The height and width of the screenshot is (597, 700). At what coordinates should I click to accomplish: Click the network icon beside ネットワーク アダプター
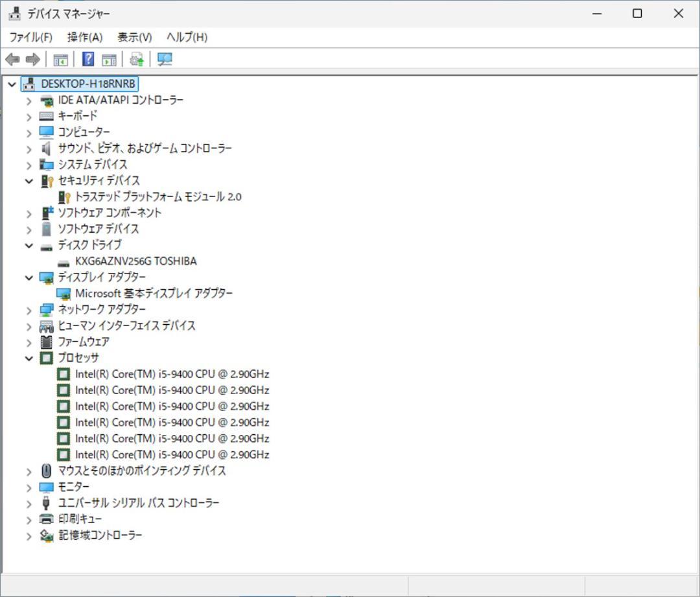(x=47, y=309)
